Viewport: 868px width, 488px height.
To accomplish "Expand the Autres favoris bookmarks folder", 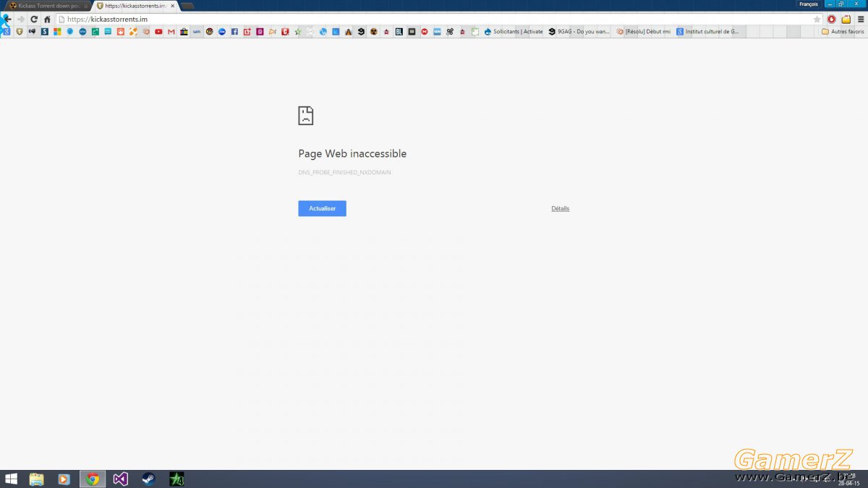I will pyautogui.click(x=843, y=32).
